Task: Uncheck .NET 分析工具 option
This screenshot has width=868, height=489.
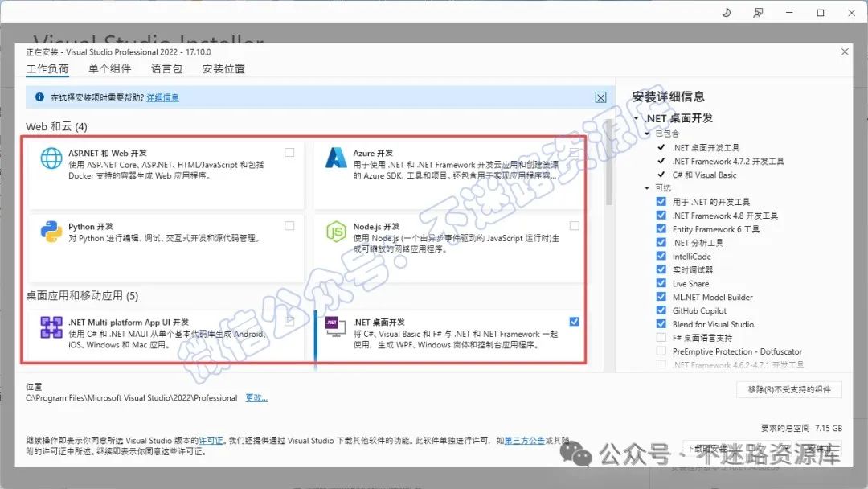Action: point(661,242)
